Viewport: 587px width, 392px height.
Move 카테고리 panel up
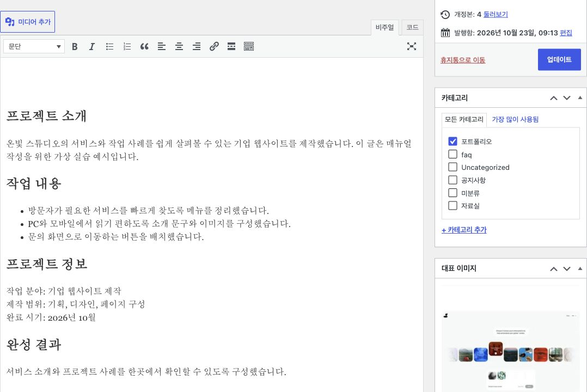click(x=554, y=98)
